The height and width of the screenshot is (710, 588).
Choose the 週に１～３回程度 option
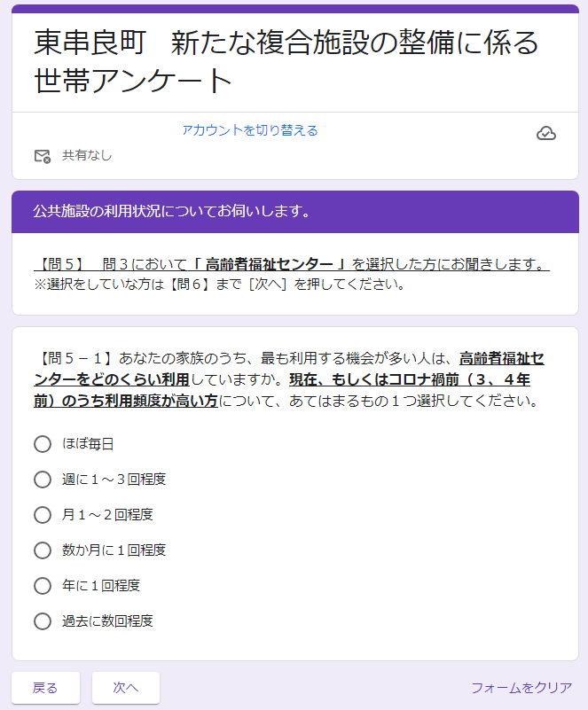click(43, 480)
